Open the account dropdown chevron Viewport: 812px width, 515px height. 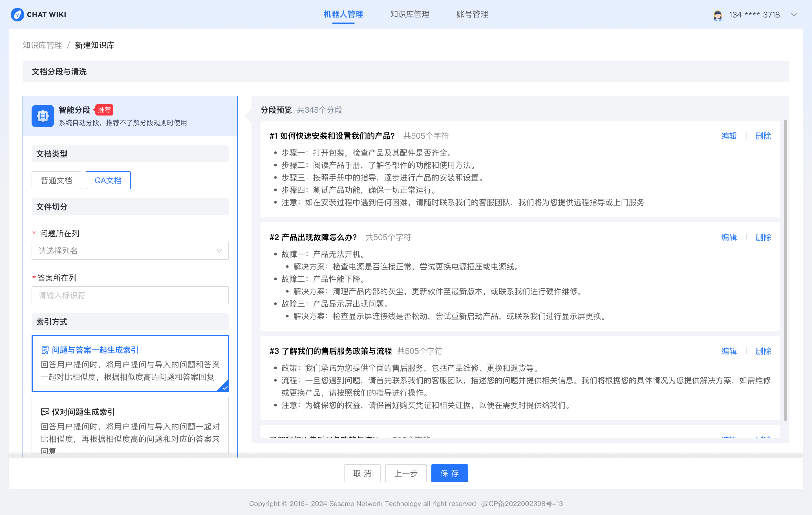[794, 15]
